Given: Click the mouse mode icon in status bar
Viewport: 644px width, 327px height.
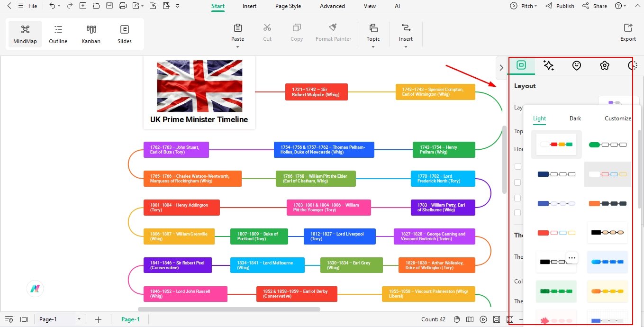Looking at the screenshot, I should [x=457, y=319].
